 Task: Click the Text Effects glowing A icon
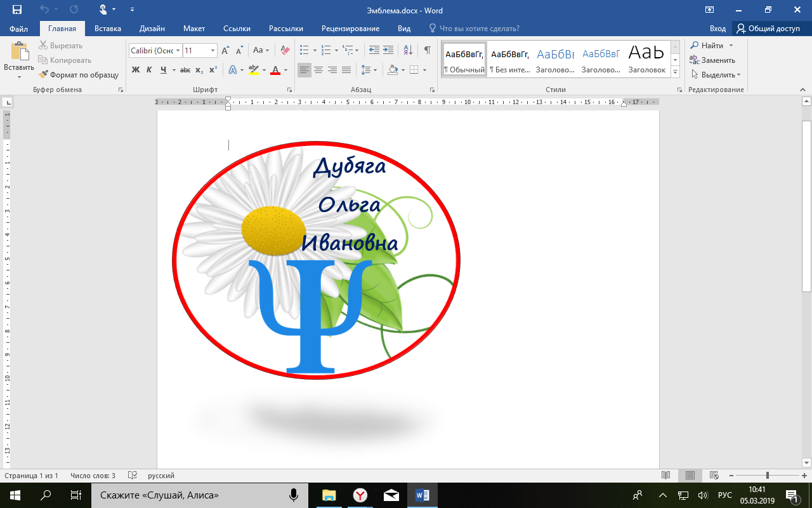[232, 70]
